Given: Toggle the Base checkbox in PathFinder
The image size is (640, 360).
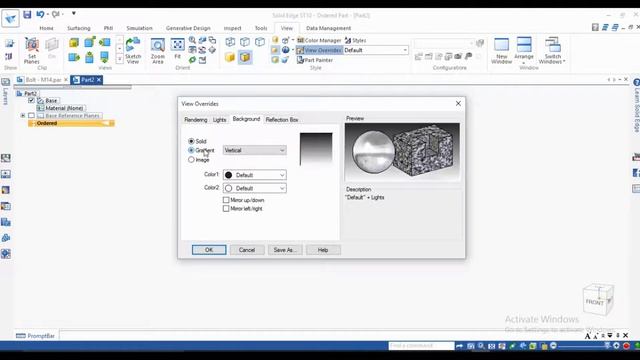Looking at the screenshot, I should [31, 100].
